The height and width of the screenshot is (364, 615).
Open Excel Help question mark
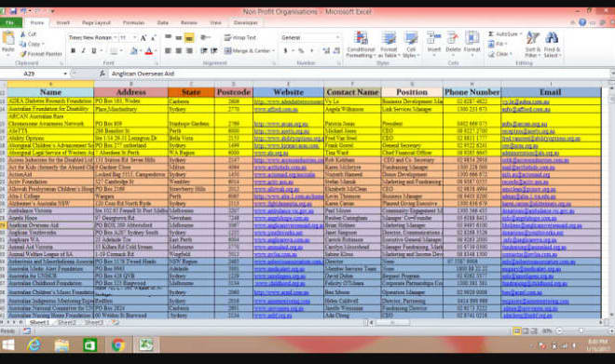pyautogui.click(x=582, y=22)
